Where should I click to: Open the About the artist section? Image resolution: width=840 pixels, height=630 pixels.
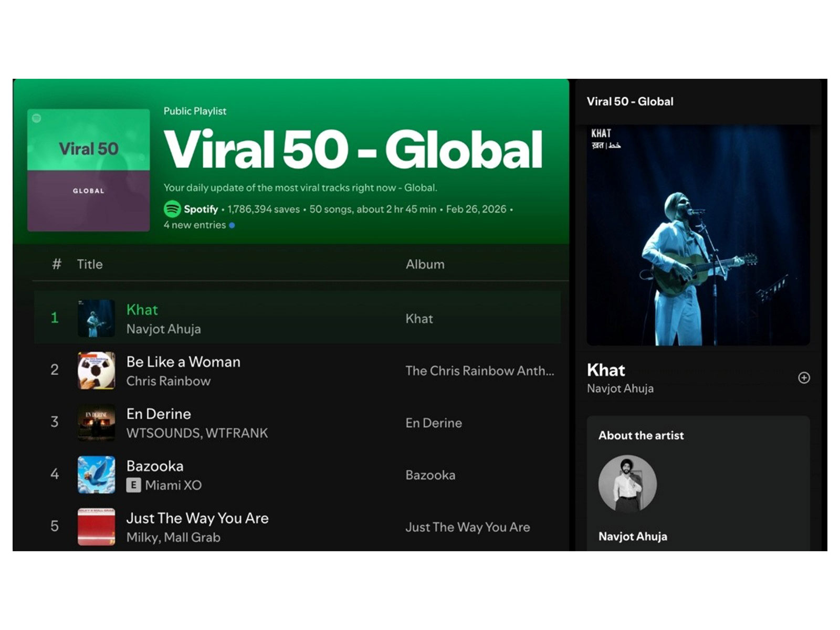coord(641,435)
